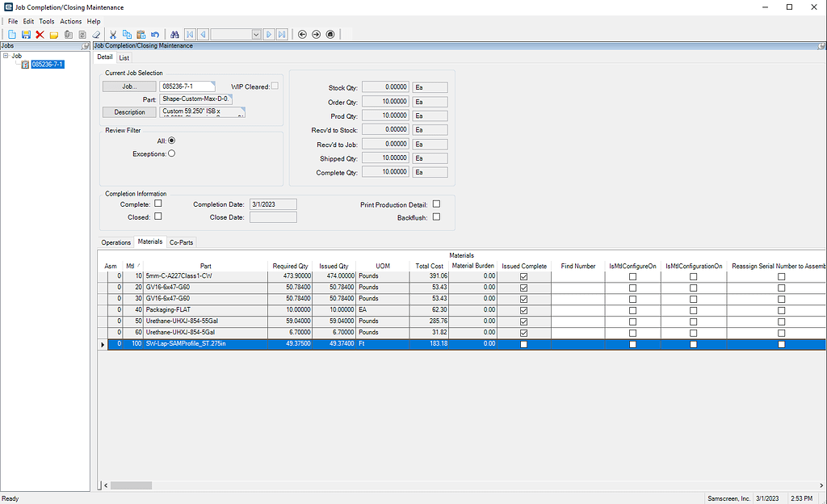Click the New record toolbar icon

point(12,34)
